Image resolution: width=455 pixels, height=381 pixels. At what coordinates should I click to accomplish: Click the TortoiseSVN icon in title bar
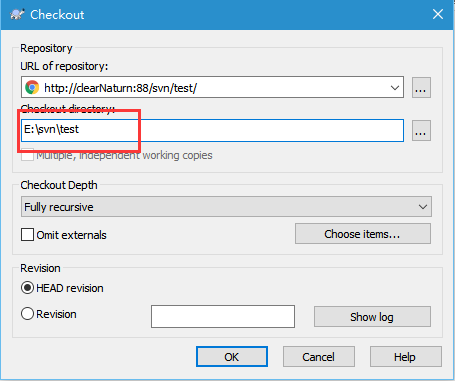pos(17,14)
